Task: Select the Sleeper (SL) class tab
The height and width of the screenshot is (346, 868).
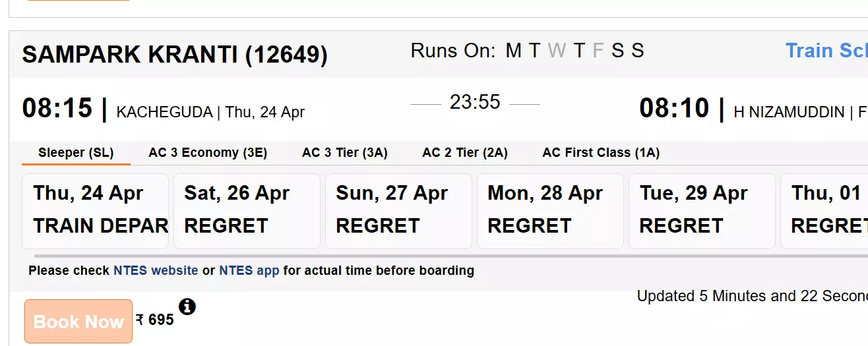Action: 76,153
